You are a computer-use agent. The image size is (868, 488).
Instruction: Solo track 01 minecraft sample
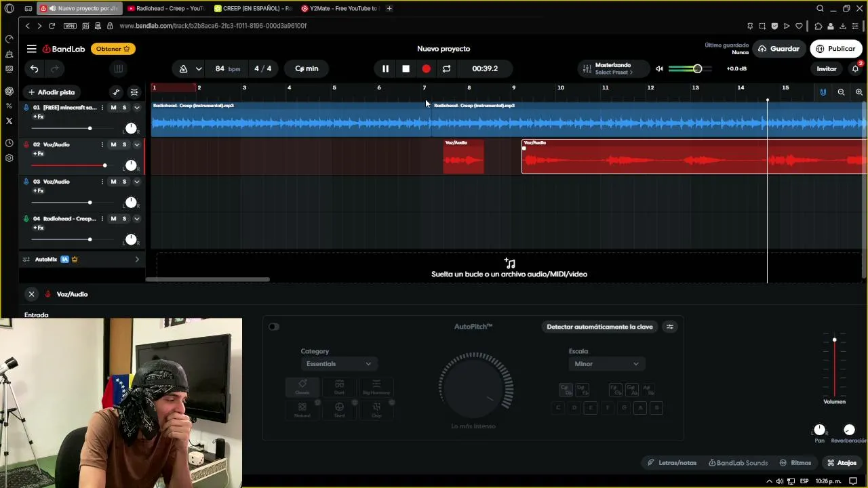(x=124, y=108)
